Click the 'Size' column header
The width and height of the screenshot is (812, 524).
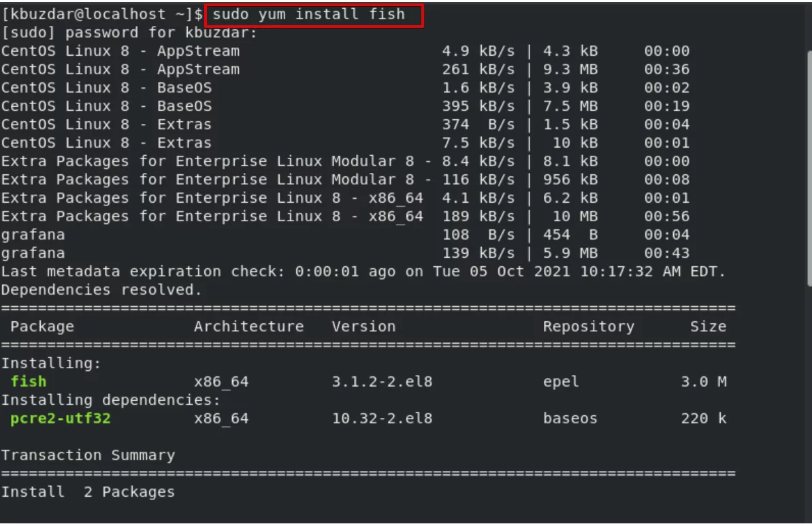coord(708,327)
